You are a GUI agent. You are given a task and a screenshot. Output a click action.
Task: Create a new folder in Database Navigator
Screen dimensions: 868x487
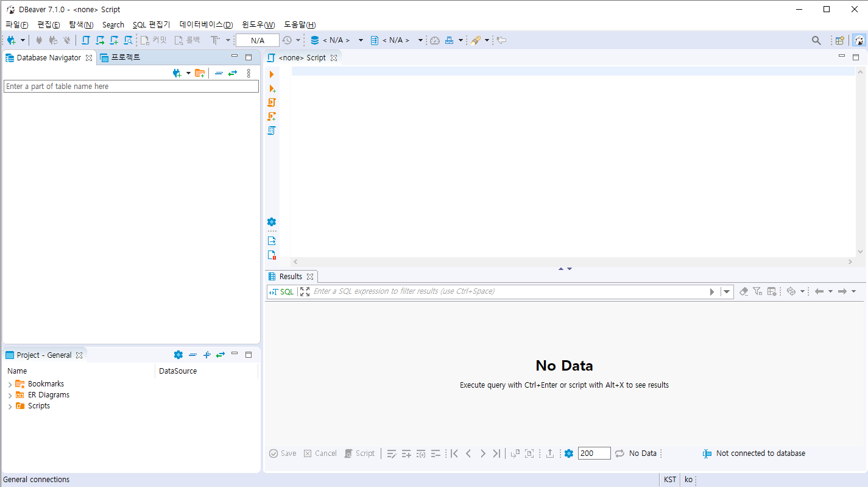coord(200,73)
